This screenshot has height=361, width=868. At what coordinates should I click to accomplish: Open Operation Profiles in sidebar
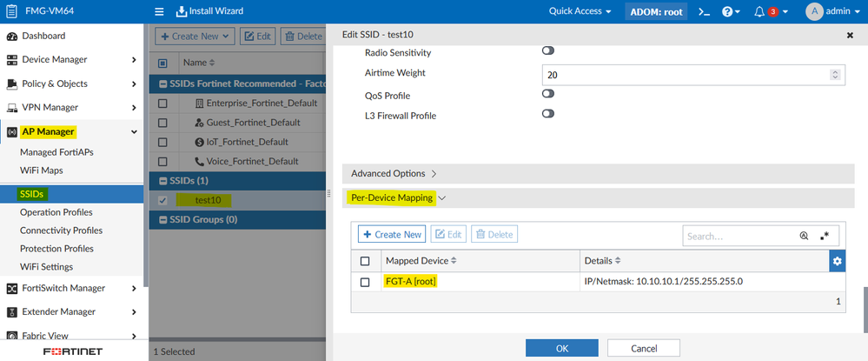(x=56, y=212)
